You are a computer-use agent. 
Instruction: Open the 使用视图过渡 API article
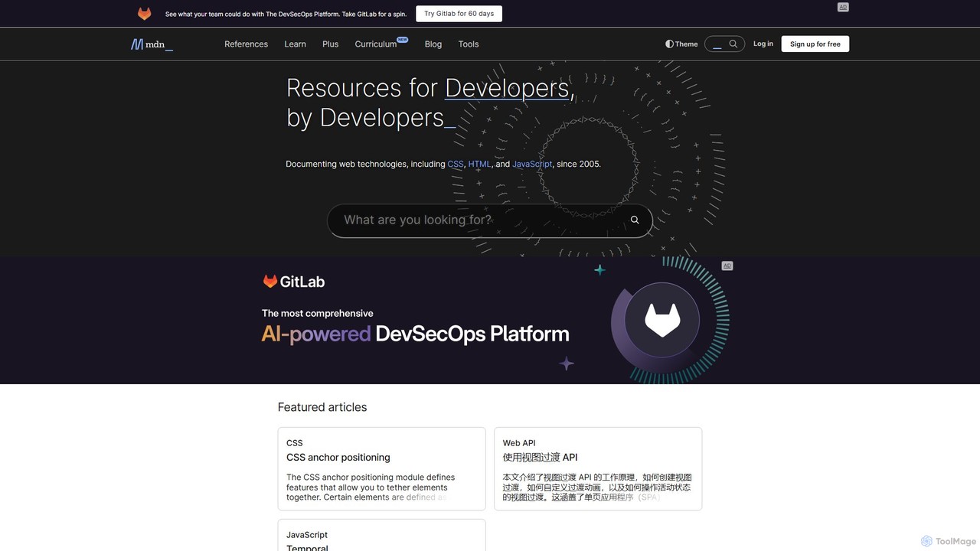(540, 458)
